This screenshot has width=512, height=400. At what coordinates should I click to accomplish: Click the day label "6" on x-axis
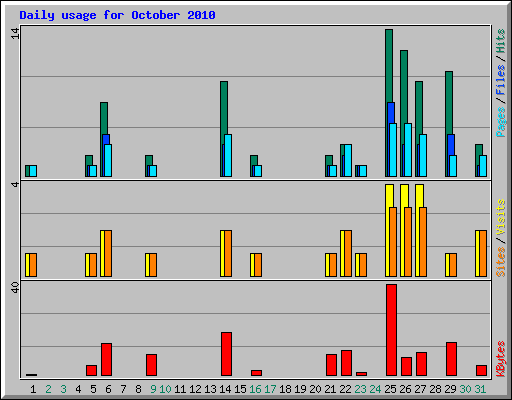pos(108,389)
